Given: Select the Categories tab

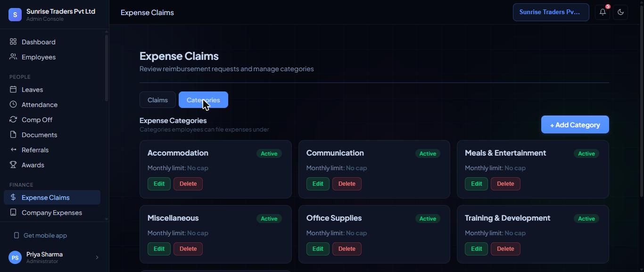Looking at the screenshot, I should click(203, 100).
